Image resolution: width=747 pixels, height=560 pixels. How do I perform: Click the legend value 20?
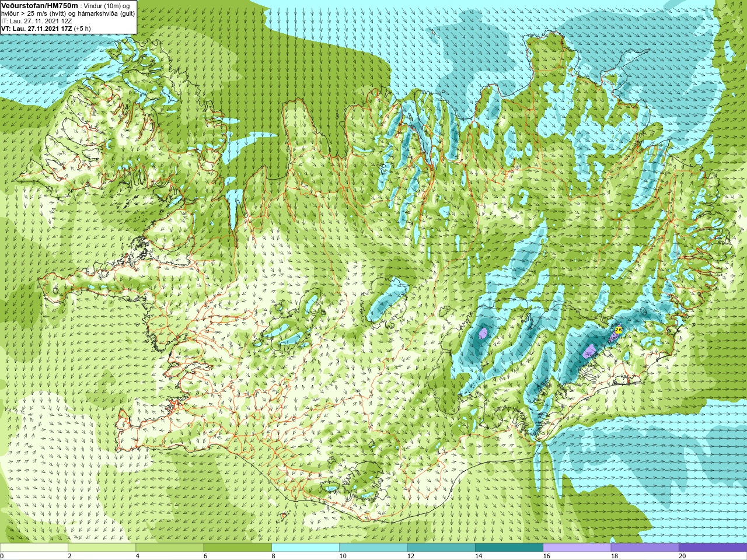click(682, 556)
